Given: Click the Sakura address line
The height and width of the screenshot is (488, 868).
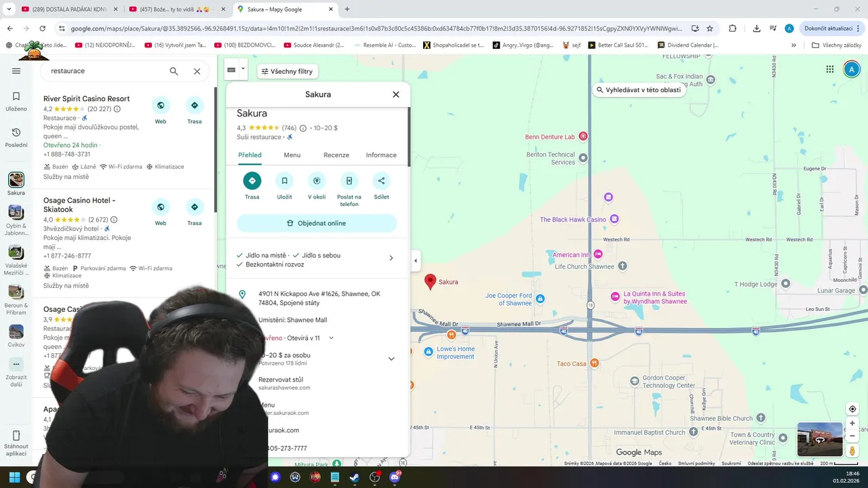Looking at the screenshot, I should [319, 298].
